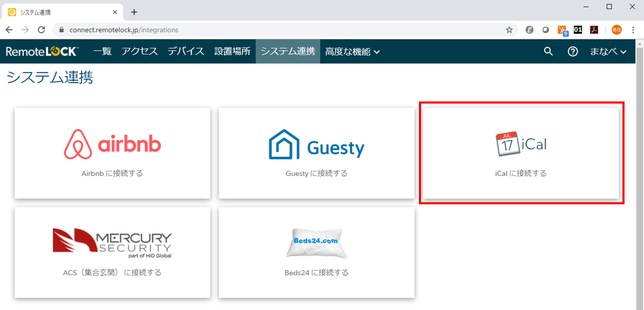This screenshot has width=644, height=310.
Task: Click the circled extension icon beside the star
Action: point(529,30)
